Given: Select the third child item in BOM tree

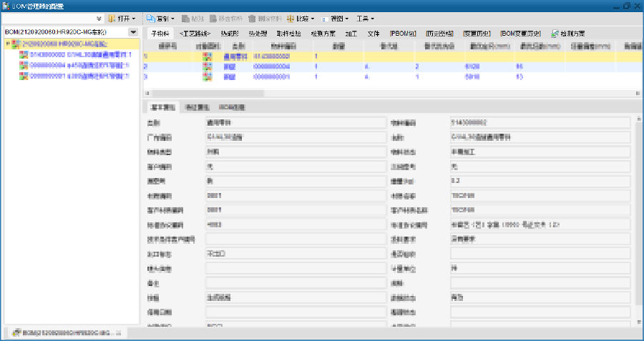Looking at the screenshot, I should click(79, 74).
